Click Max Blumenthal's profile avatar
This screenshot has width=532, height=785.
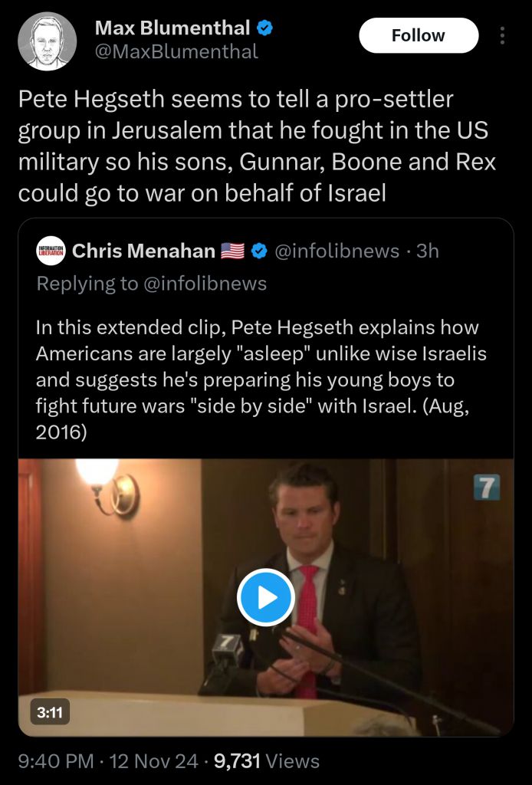47,41
